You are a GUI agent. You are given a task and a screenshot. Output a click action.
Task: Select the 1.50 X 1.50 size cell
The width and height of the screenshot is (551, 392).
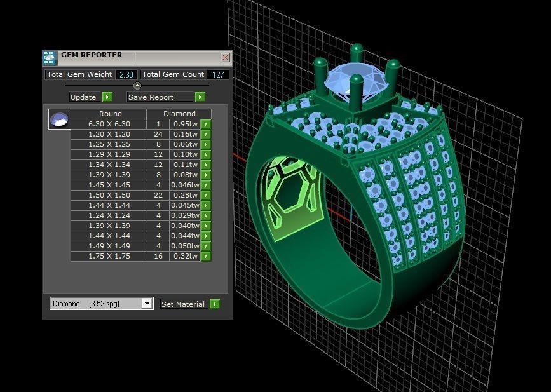109,195
